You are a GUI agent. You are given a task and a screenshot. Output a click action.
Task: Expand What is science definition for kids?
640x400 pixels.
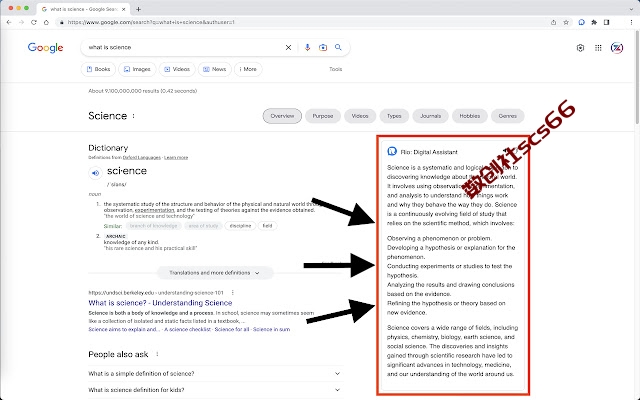point(216,390)
